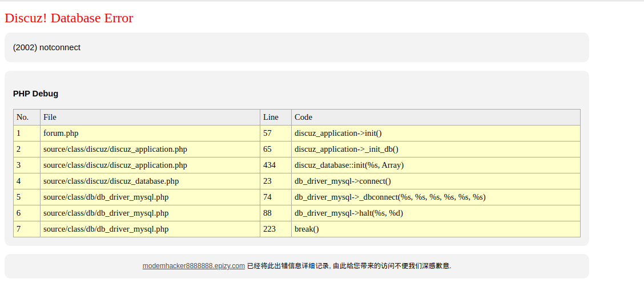Viewport: 644px width, 295px height.
Task: Click row number 1 beside forum.php
Action: click(x=27, y=134)
